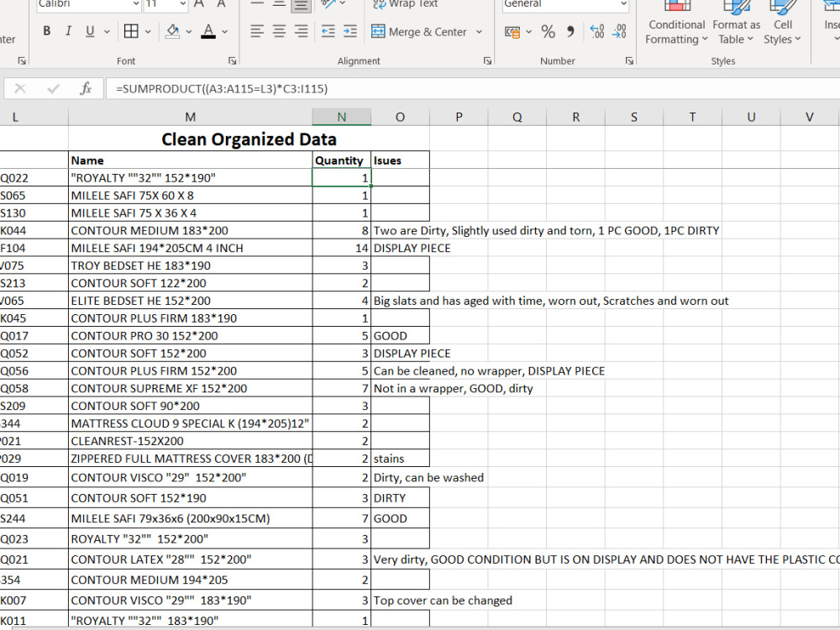Open Calibri font name dropdown

coord(136,4)
